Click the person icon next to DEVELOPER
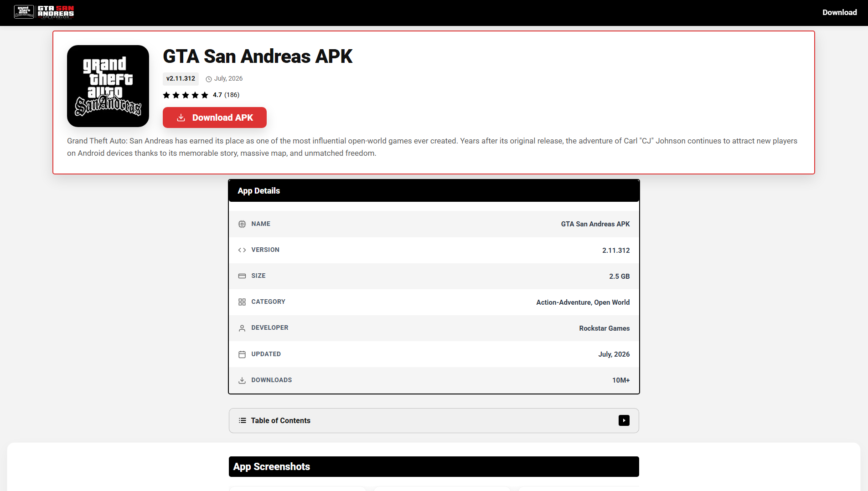Image resolution: width=868 pixels, height=491 pixels. (x=242, y=328)
